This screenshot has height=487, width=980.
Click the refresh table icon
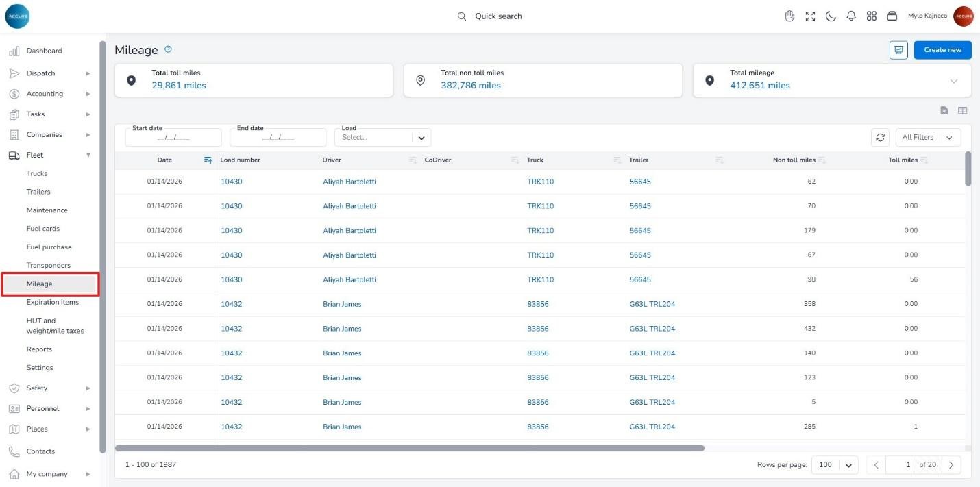point(880,138)
